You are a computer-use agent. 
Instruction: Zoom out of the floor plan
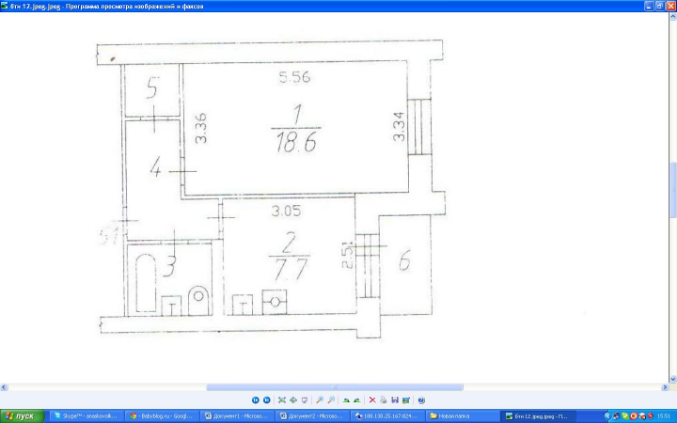pyautogui.click(x=331, y=398)
